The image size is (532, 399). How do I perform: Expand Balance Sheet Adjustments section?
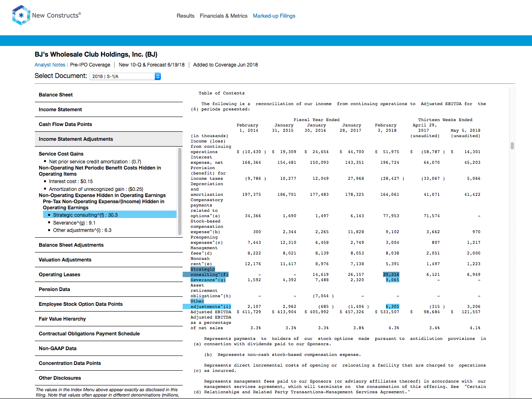point(109,245)
